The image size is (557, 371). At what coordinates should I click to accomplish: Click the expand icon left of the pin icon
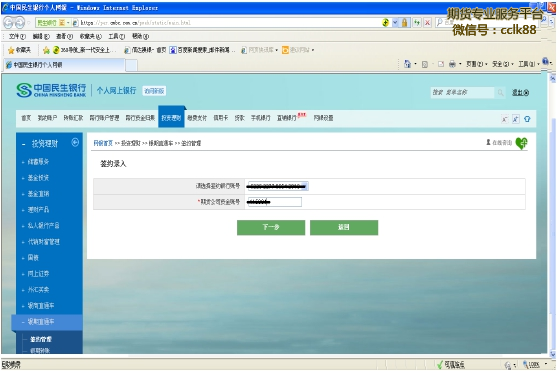click(x=504, y=119)
